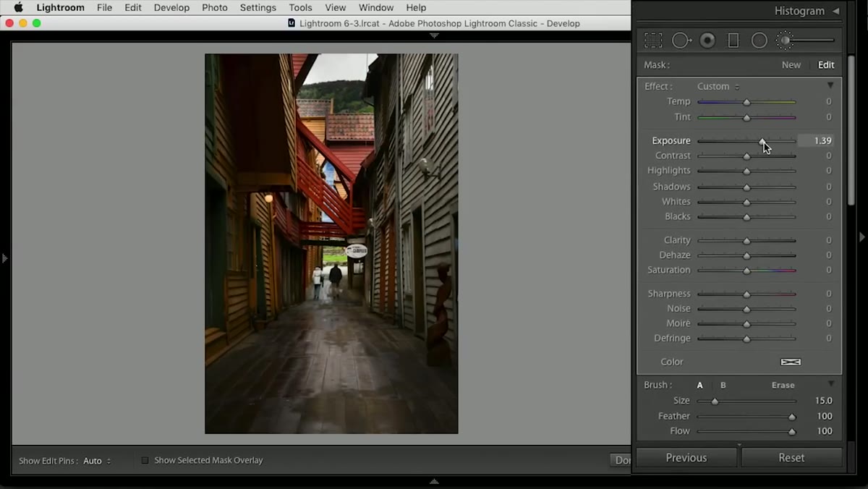Expand the left panel with side arrow
Screen dimensions: 868x489
(x=5, y=258)
